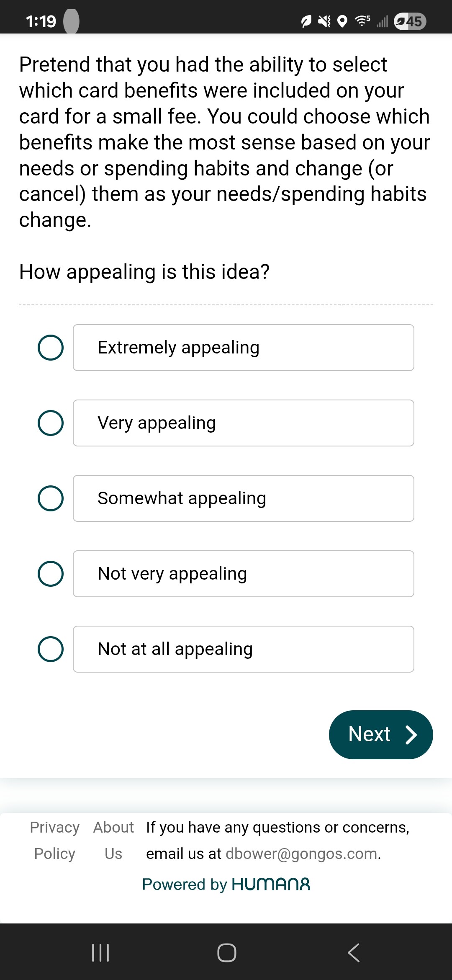
Task: Select the Extremely appealing radio button
Action: [x=51, y=348]
